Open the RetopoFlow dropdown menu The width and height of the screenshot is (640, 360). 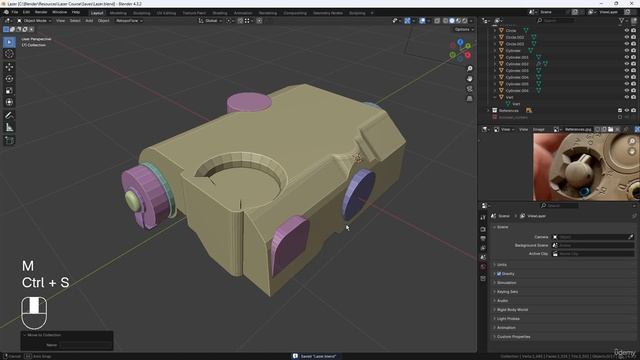(129, 20)
